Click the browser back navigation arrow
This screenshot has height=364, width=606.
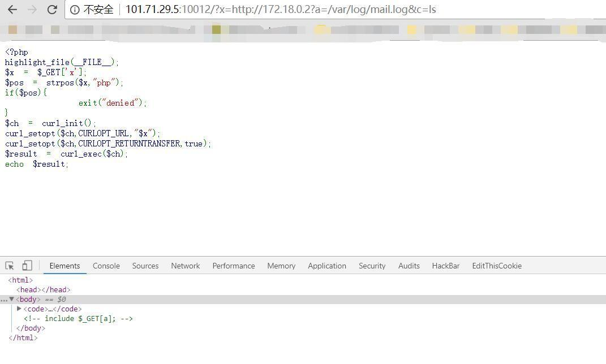pyautogui.click(x=12, y=9)
